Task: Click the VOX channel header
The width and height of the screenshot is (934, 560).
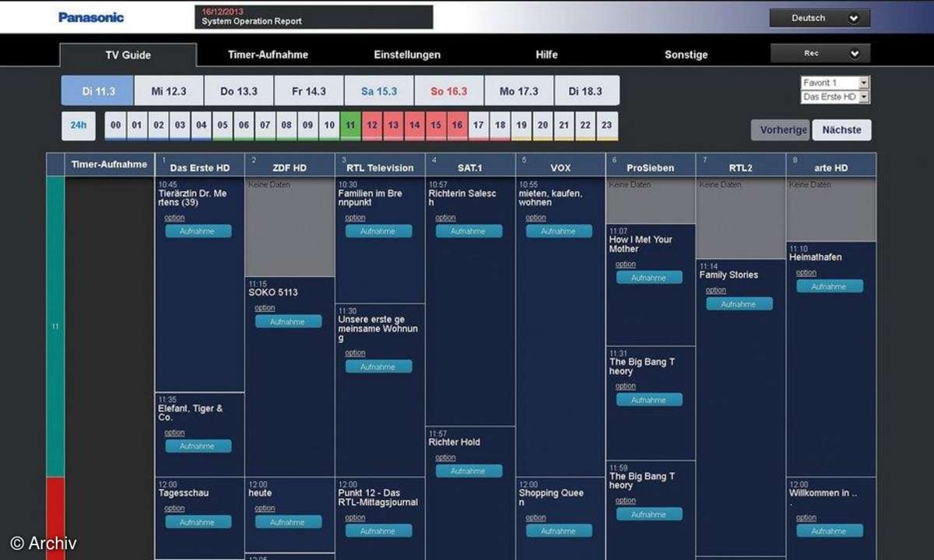Action: point(560,165)
